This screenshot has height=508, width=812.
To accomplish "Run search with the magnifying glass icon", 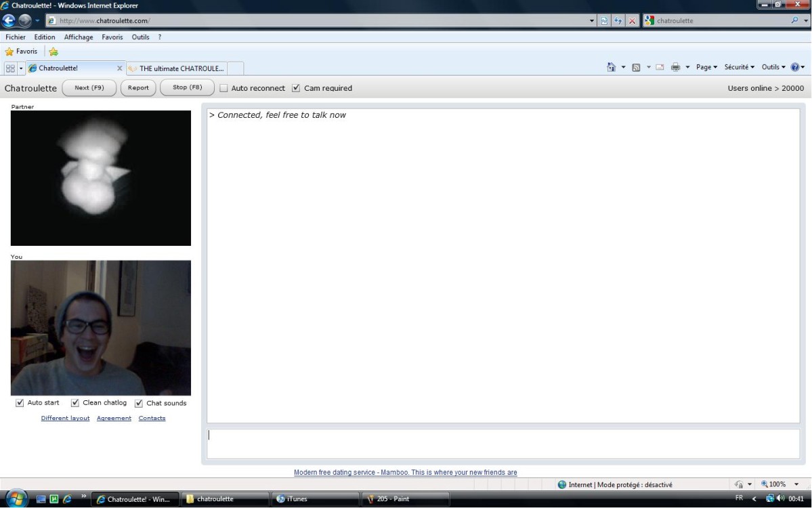I will [794, 20].
